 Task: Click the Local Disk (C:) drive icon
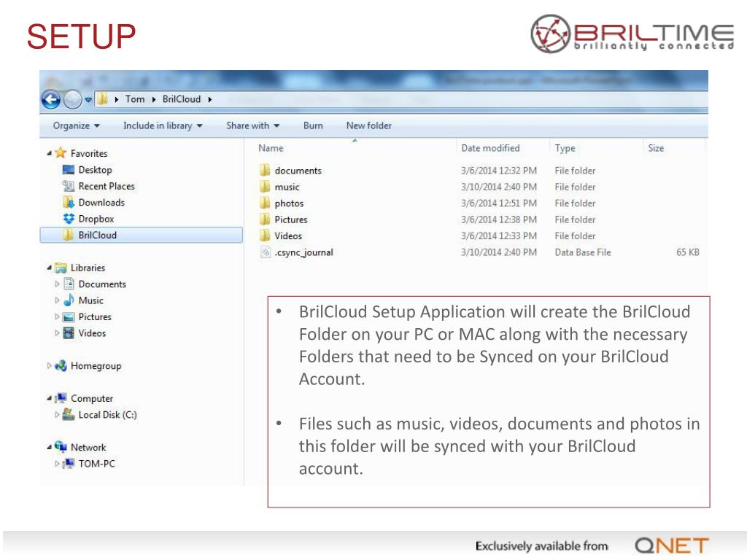pyautogui.click(x=69, y=414)
